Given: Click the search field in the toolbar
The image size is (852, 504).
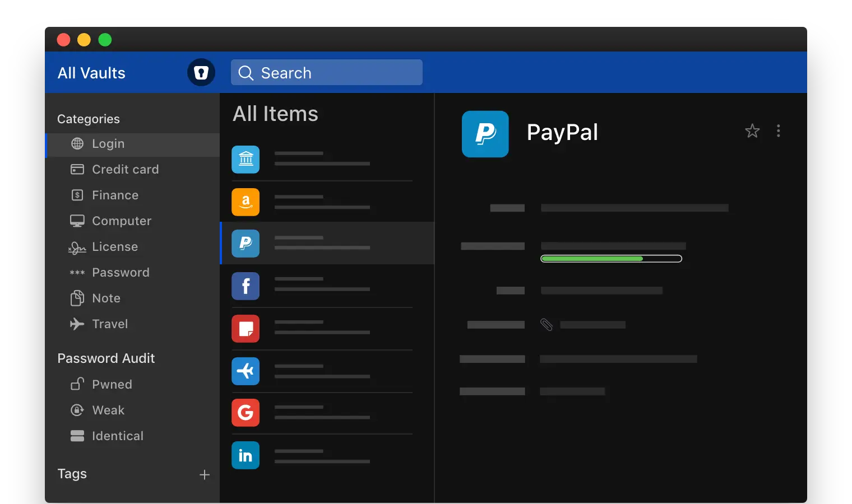Looking at the screenshot, I should [x=326, y=72].
